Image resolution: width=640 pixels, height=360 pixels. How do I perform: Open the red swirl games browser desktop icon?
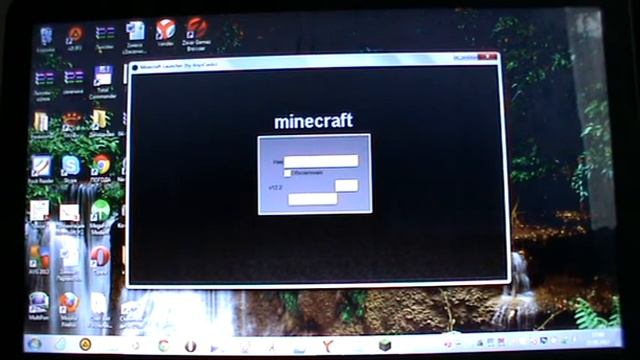pos(196,33)
